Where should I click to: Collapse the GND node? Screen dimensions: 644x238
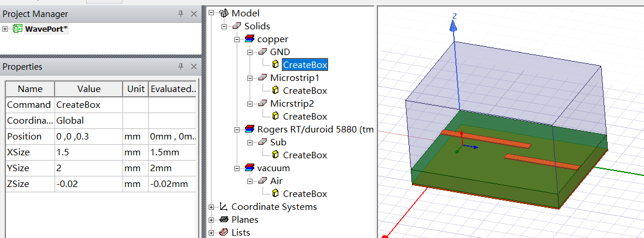click(x=250, y=52)
